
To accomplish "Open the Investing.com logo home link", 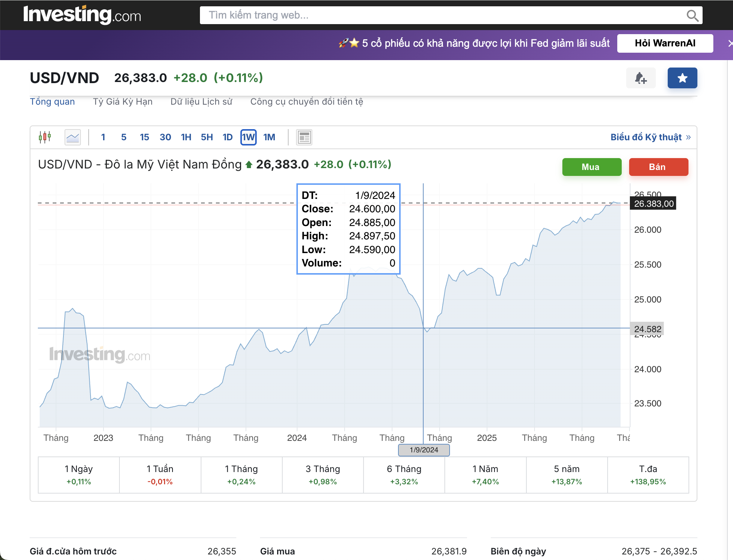I will (82, 15).
